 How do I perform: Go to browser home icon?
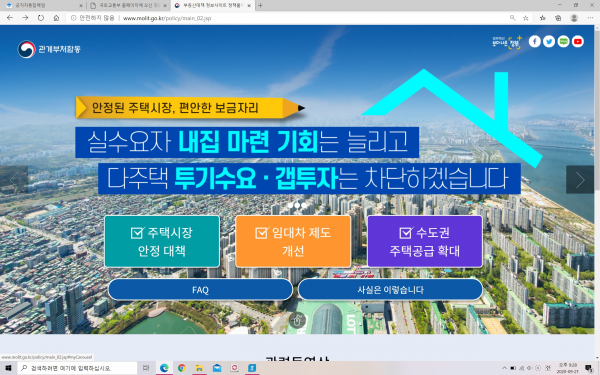pos(56,18)
